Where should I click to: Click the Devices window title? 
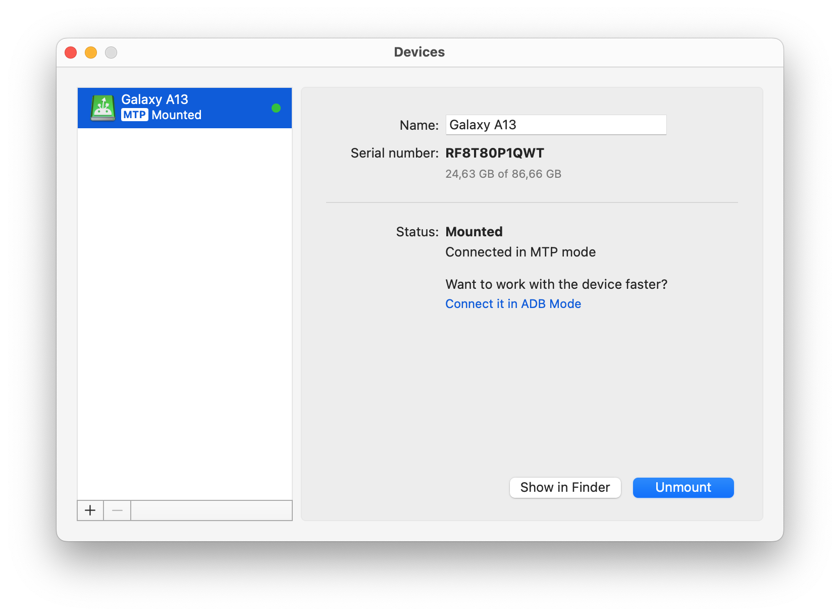point(419,52)
